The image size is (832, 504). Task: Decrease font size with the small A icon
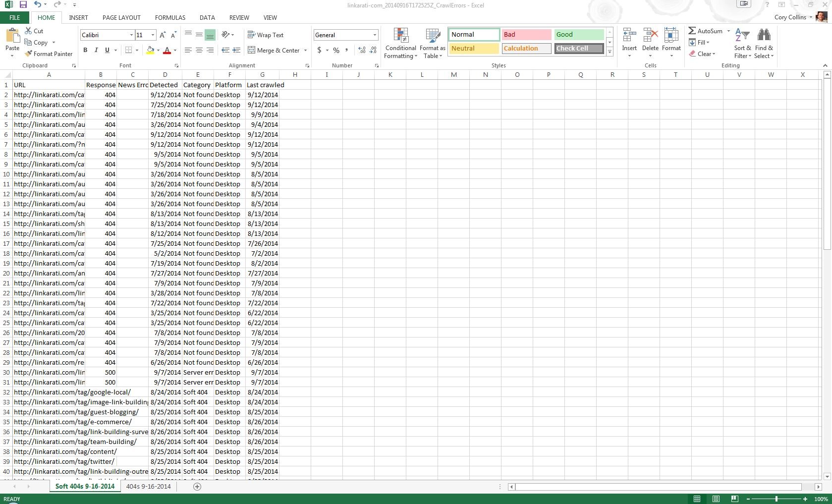(x=173, y=35)
